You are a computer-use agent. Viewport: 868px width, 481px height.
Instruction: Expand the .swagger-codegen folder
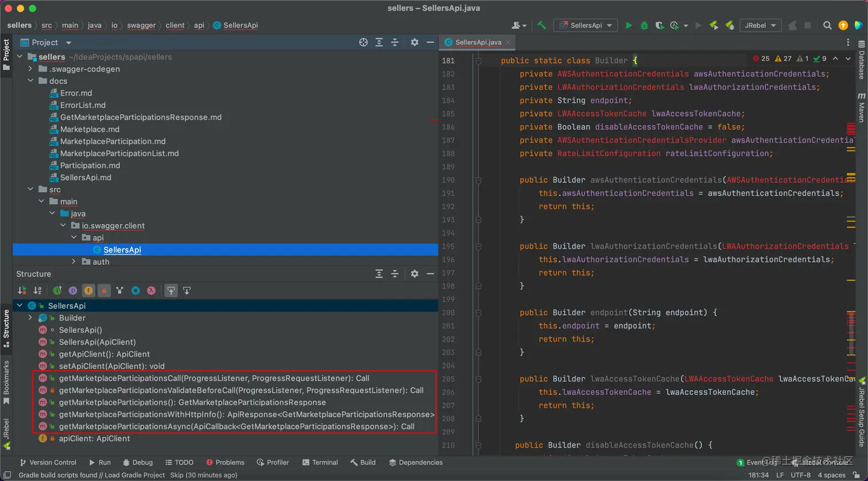[30, 69]
